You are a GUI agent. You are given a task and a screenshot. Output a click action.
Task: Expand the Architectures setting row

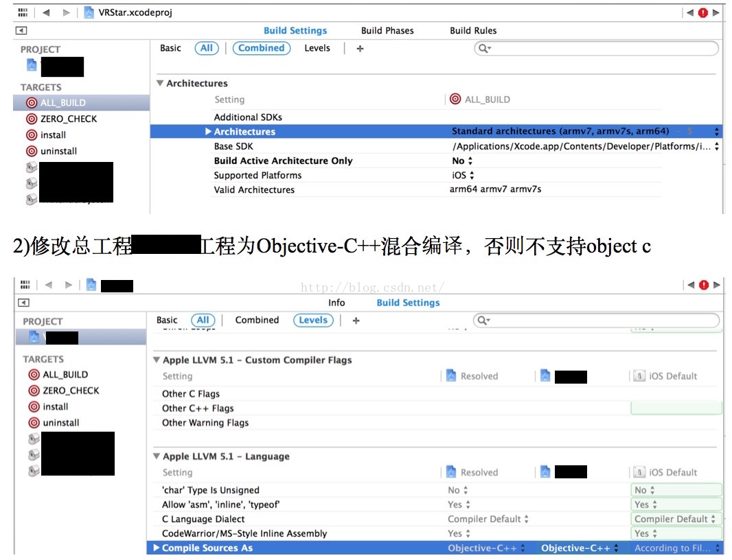tap(208, 132)
